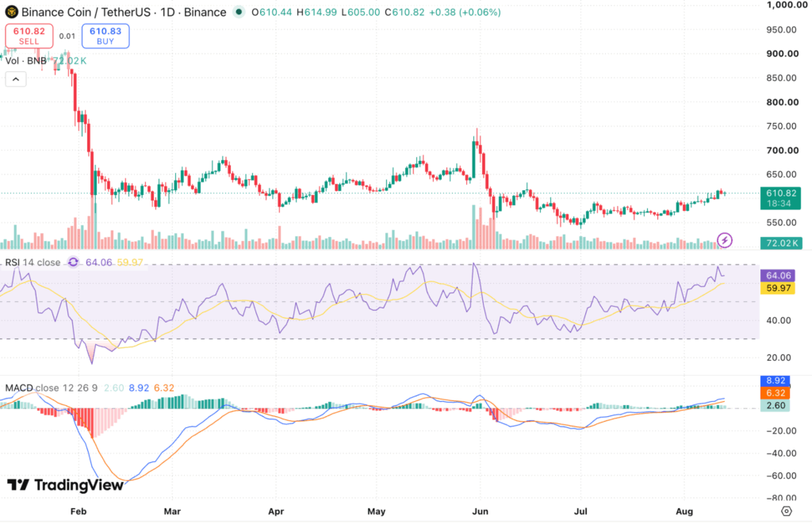Click the Jul label on time axis

(x=580, y=511)
